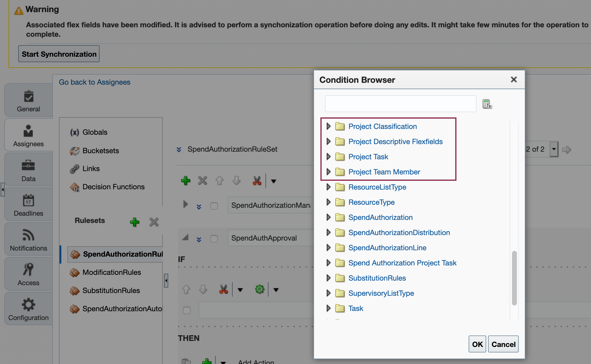
Task: Click the Condition Browser vertical scrollbar
Action: click(514, 278)
